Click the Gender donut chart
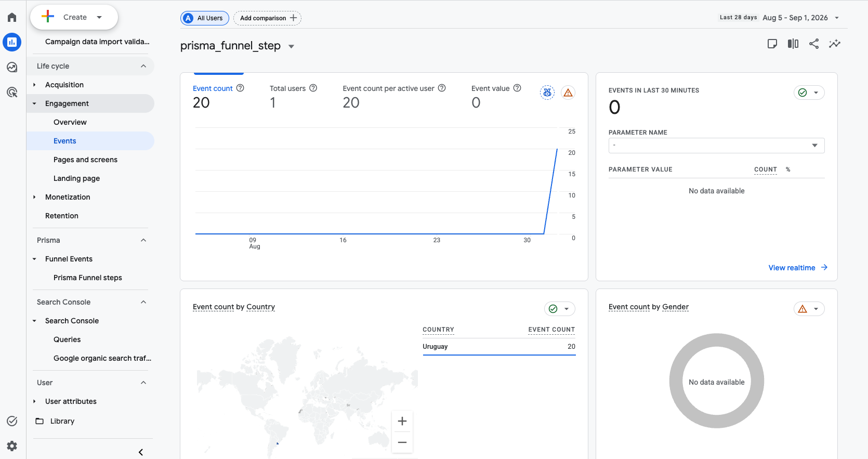Screen dimensions: 868x459 (x=717, y=381)
